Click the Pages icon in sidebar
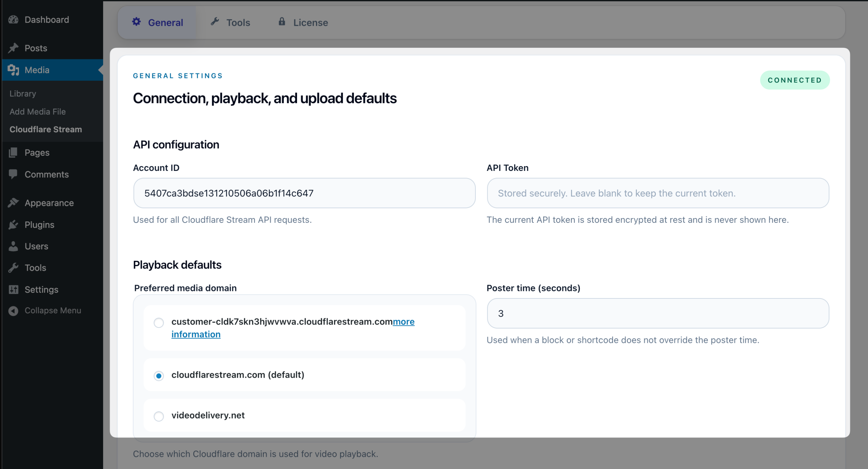The width and height of the screenshot is (868, 469). (x=13, y=153)
